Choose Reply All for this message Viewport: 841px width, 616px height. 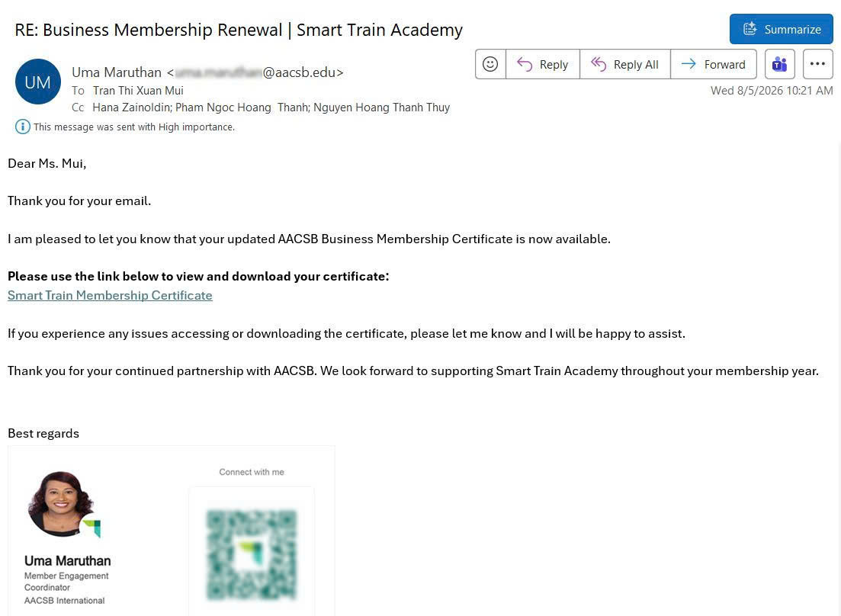tap(625, 64)
